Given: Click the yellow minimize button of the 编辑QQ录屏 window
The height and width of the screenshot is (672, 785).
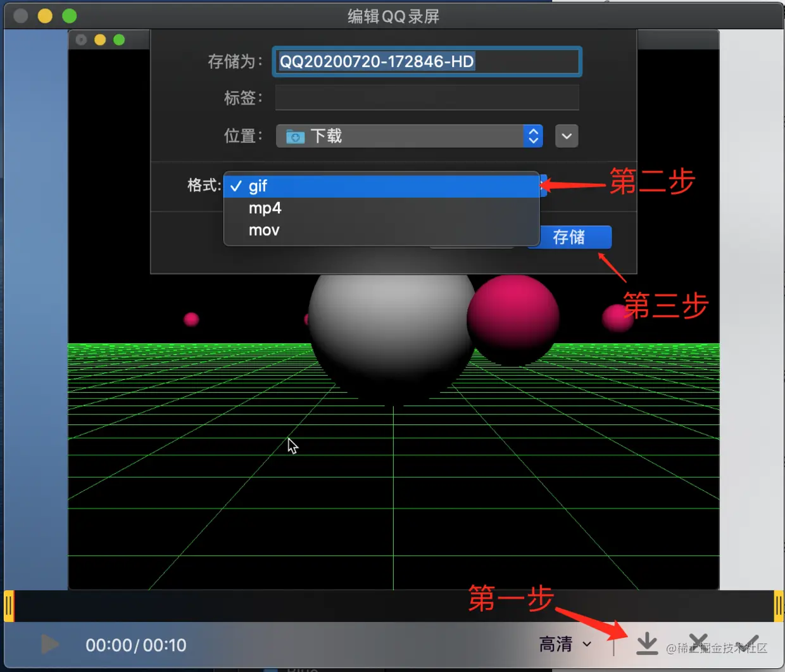Looking at the screenshot, I should click(45, 16).
